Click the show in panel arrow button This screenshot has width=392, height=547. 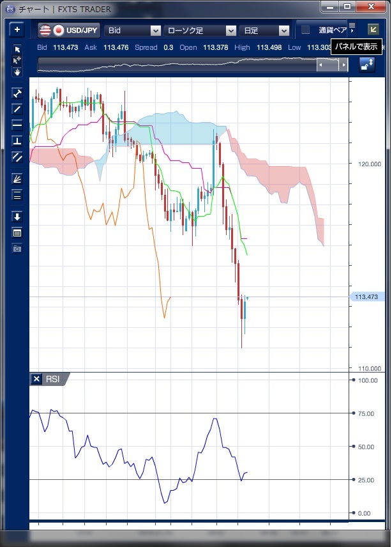372,29
